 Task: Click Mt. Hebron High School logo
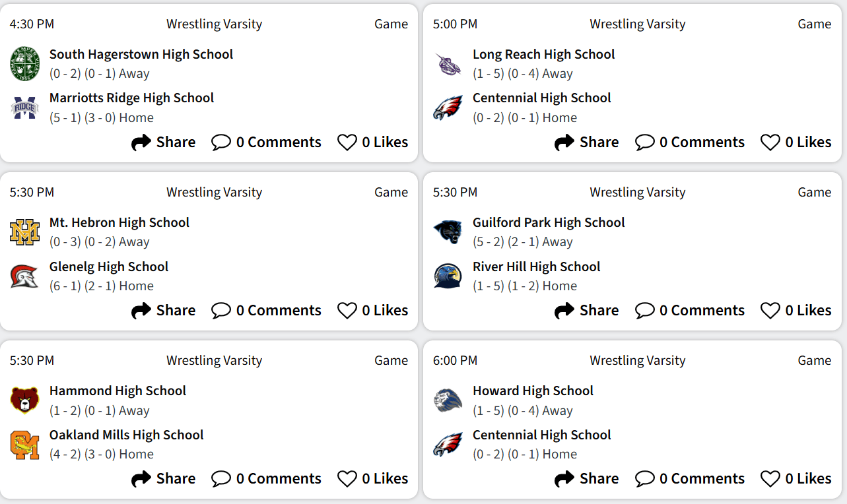click(24, 232)
